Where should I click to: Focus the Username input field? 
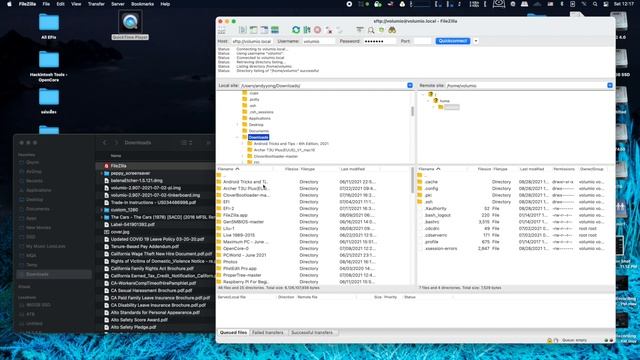[x=318, y=41]
